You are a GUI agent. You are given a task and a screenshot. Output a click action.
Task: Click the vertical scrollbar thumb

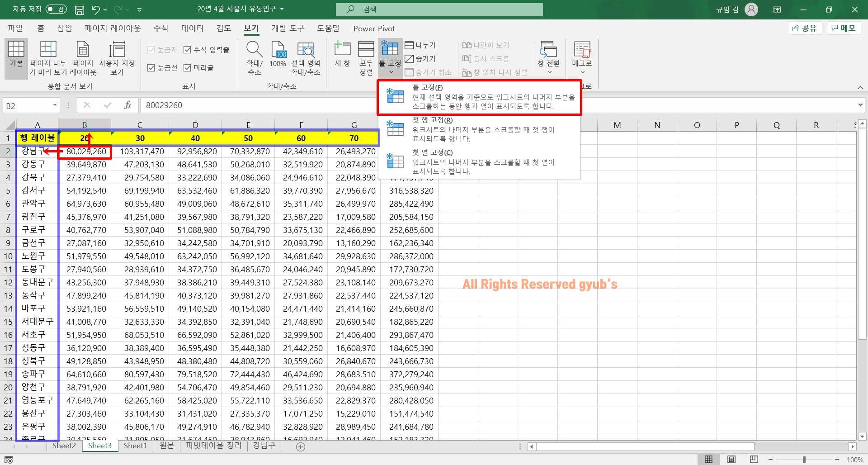(x=862, y=234)
